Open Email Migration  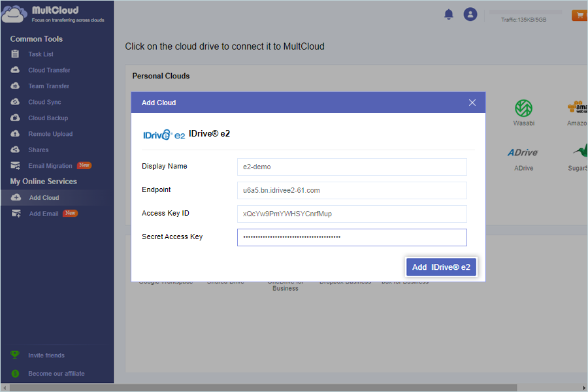click(50, 166)
